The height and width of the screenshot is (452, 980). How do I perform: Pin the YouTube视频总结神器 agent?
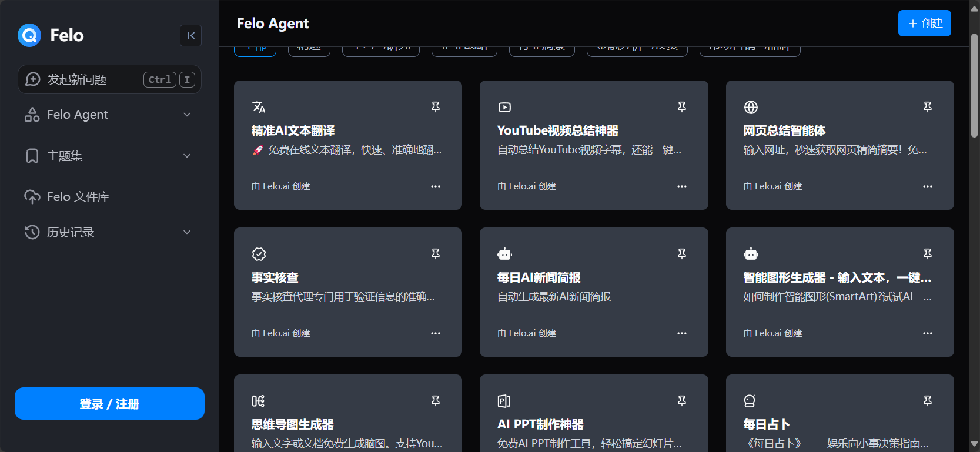[682, 107]
